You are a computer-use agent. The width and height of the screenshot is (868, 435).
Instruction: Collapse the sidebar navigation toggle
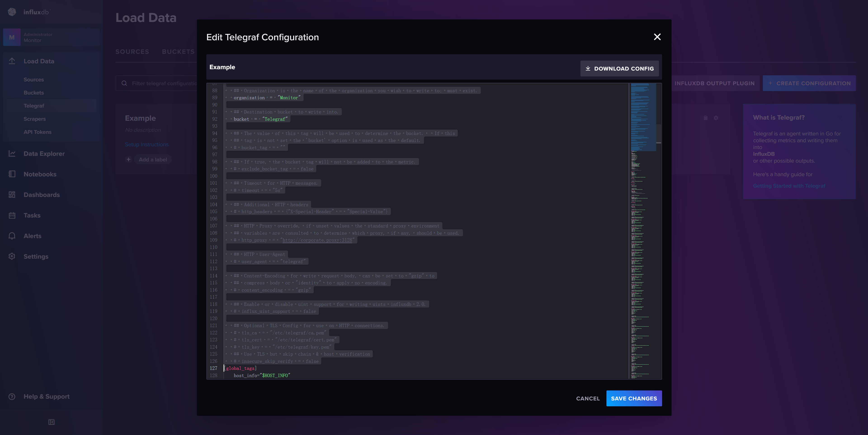click(51, 422)
